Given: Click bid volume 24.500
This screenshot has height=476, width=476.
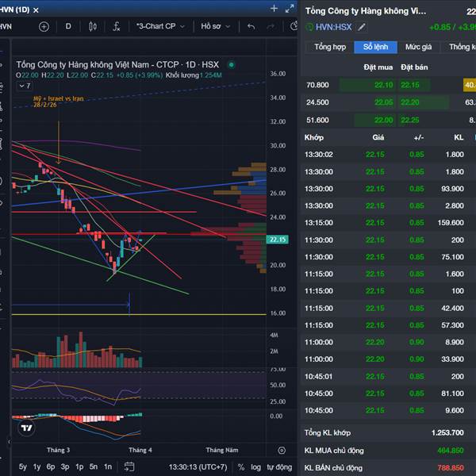Looking at the screenshot, I should pos(317,102).
